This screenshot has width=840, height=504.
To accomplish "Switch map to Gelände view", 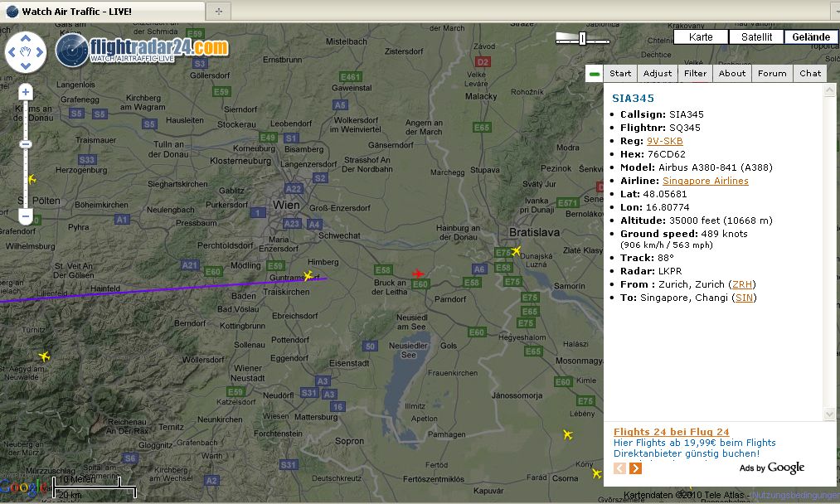I will 811,37.
